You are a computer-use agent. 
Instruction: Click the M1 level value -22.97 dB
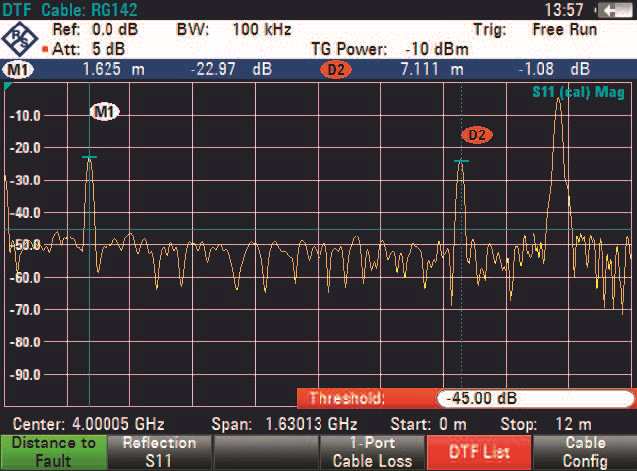tap(232, 69)
